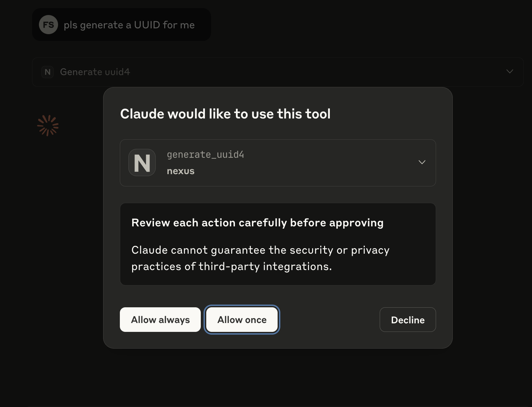532x407 pixels.
Task: Decline the tool use request
Action: coord(407,320)
